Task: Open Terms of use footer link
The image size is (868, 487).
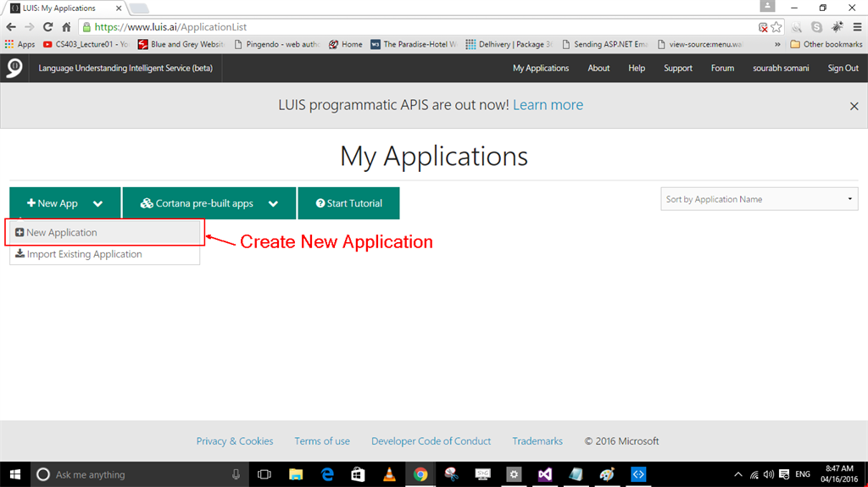Action: pyautogui.click(x=322, y=441)
